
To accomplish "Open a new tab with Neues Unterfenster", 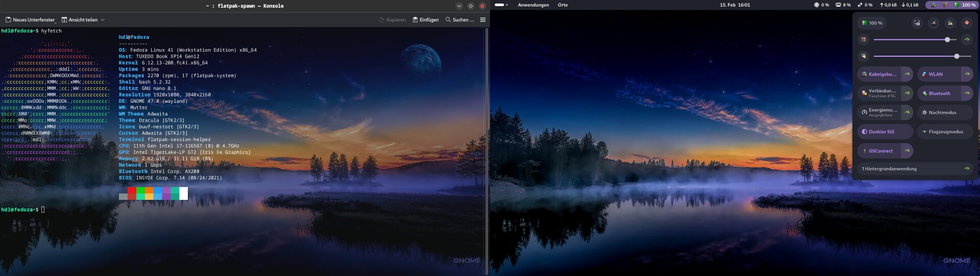I will click(30, 20).
